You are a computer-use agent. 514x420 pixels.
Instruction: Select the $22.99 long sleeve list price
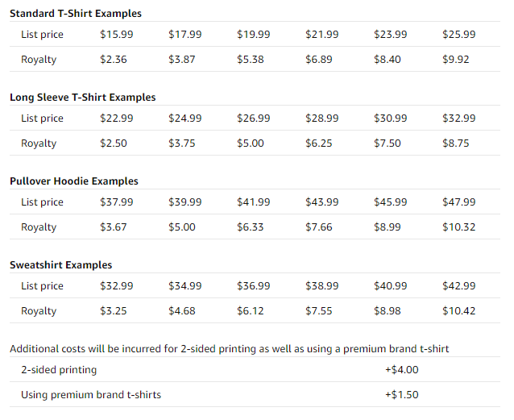click(x=116, y=119)
